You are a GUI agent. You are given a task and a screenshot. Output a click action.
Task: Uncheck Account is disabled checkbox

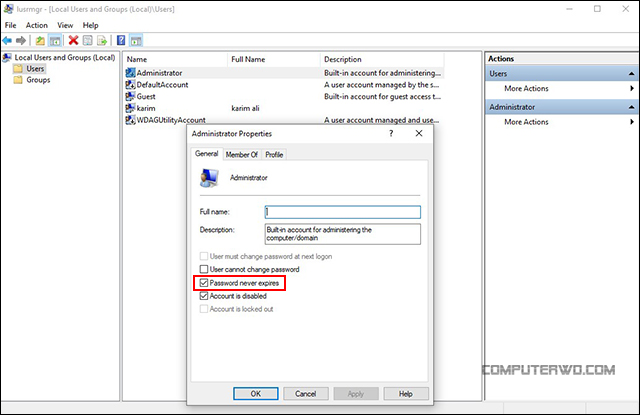[x=204, y=296]
